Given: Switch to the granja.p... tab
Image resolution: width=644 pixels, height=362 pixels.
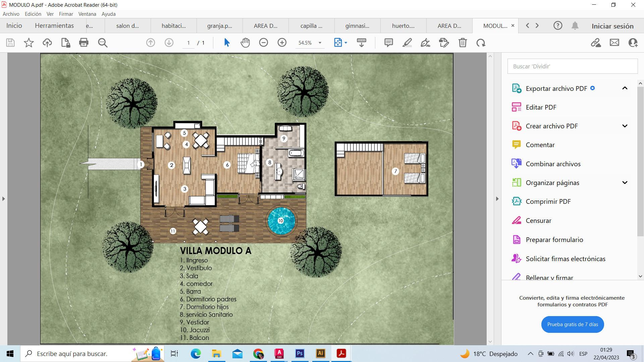Looking at the screenshot, I should 219,26.
